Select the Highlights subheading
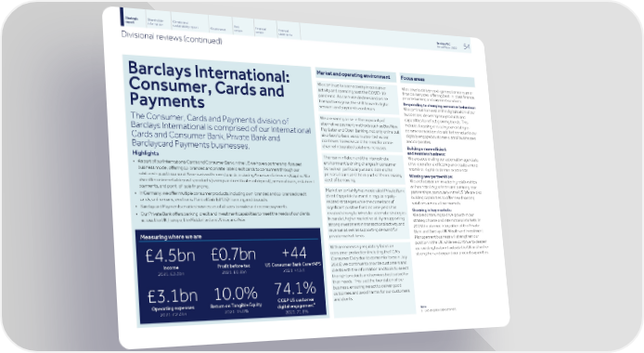The height and width of the screenshot is (353, 644). click(x=146, y=153)
